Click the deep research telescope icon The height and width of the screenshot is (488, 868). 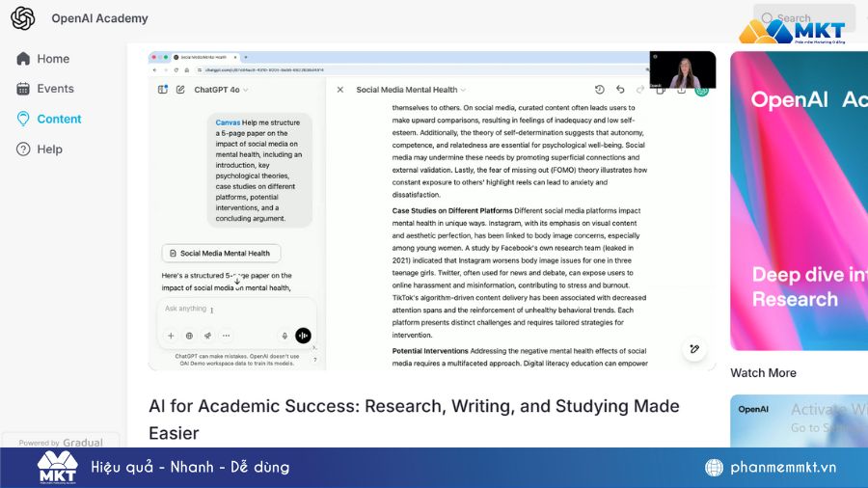(207, 336)
